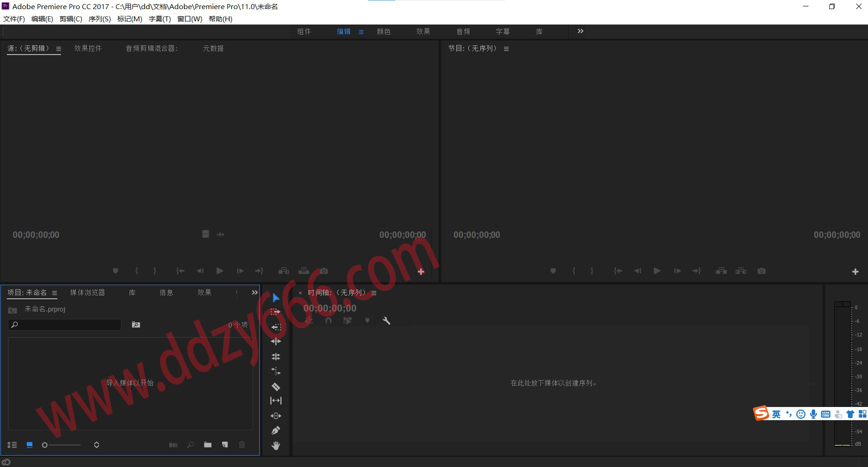Adjust the thumbnail zoom slider

(45, 445)
